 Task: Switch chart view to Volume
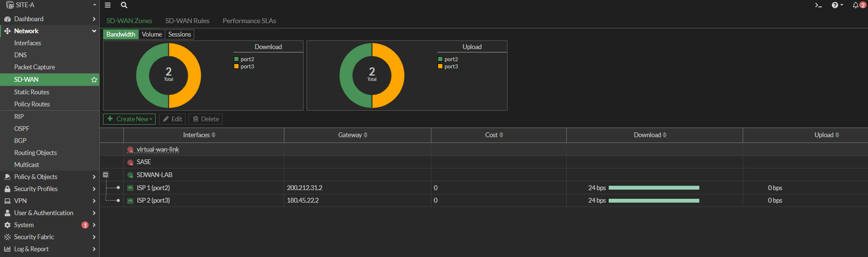click(152, 35)
